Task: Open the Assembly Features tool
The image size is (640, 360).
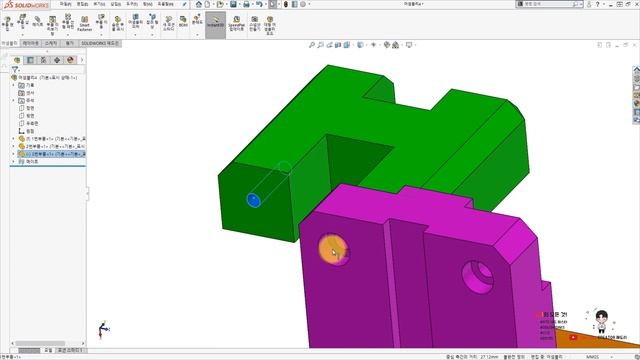Action: (x=135, y=22)
